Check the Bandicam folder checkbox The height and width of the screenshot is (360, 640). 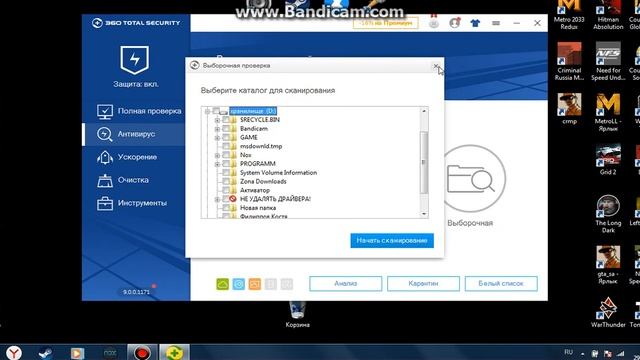pos(226,129)
